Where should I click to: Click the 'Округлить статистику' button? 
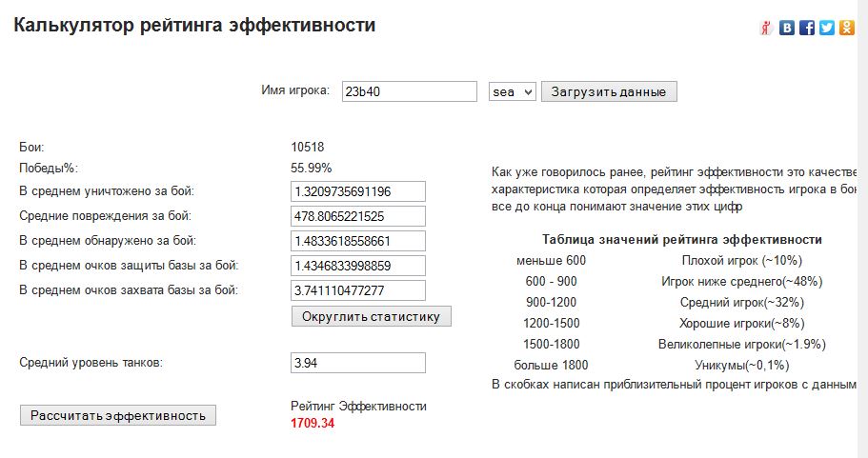371,316
